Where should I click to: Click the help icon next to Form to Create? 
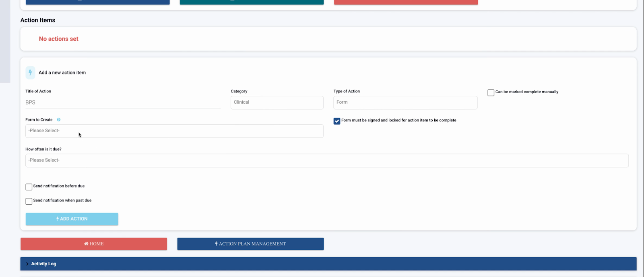tap(59, 120)
